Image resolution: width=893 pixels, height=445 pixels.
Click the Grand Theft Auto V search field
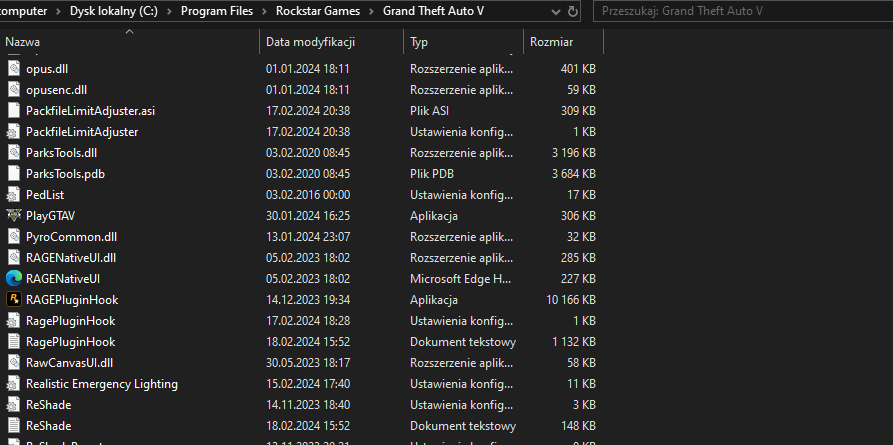pyautogui.click(x=740, y=12)
